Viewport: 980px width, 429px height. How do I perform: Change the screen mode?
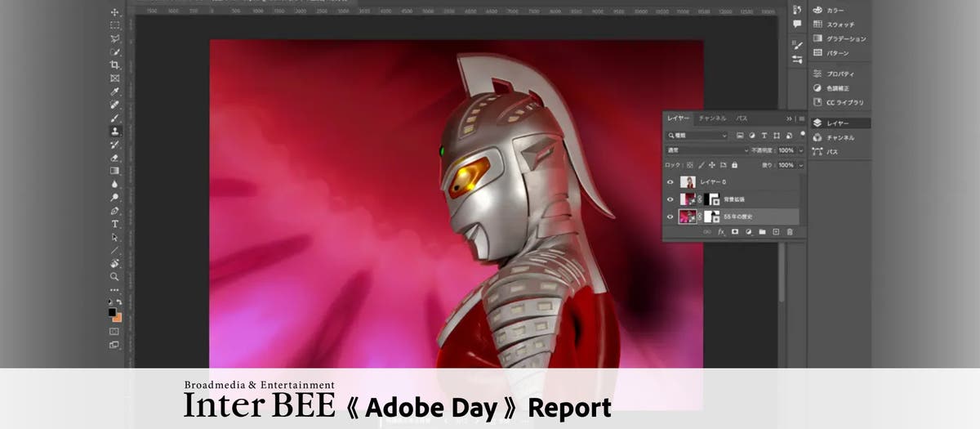click(114, 345)
